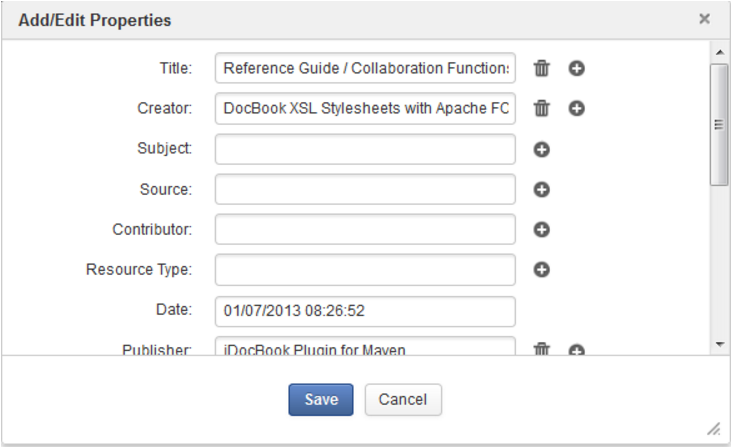
Task: Add another Creator value with plus icon
Action: (577, 108)
